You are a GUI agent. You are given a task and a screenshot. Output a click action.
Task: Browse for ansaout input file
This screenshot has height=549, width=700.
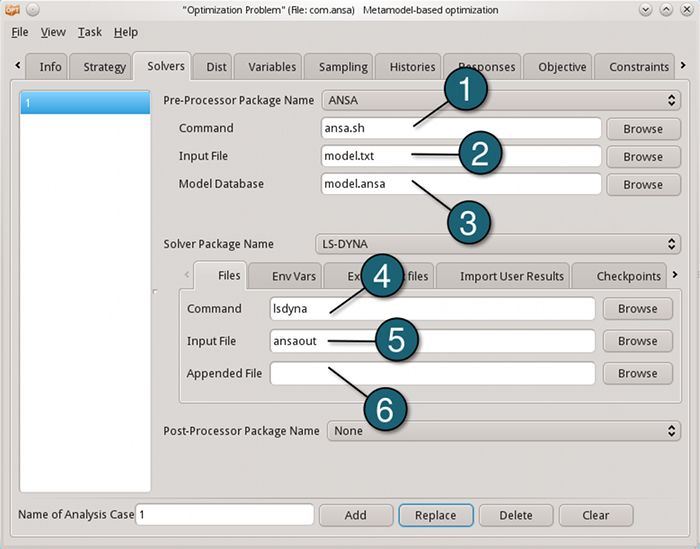pos(638,341)
